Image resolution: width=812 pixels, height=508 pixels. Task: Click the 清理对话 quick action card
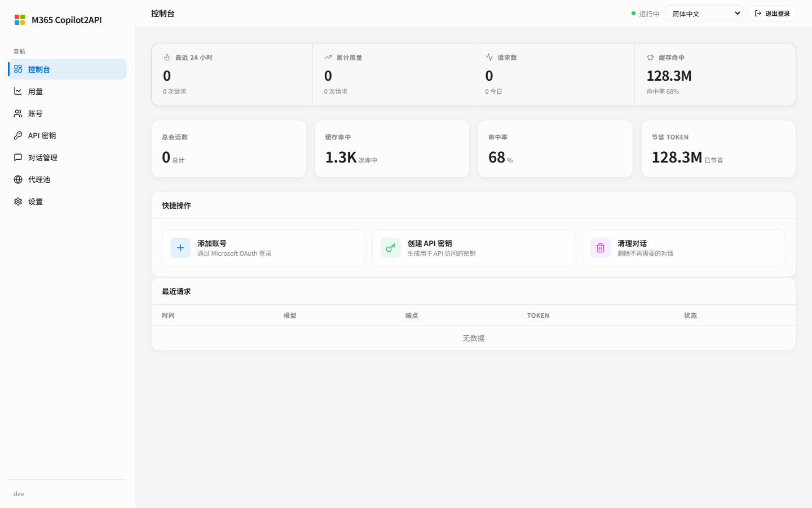[x=683, y=248]
